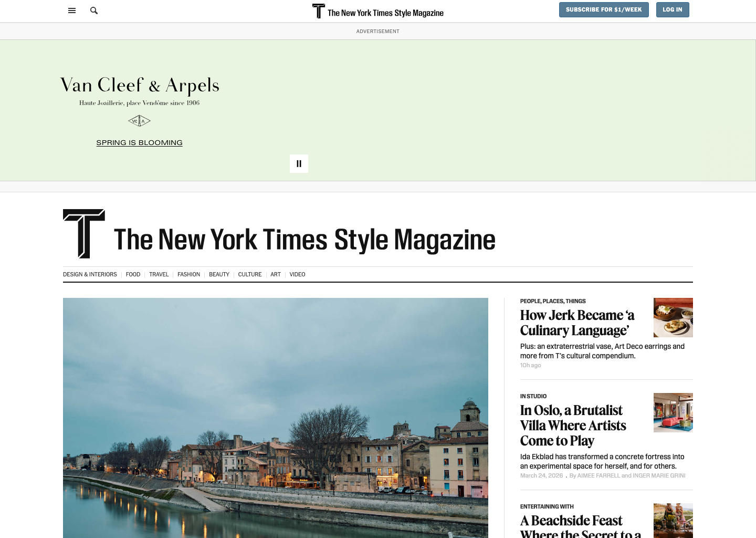
Task: Click the Oslo villa article thumbnail
Action: pyautogui.click(x=673, y=412)
